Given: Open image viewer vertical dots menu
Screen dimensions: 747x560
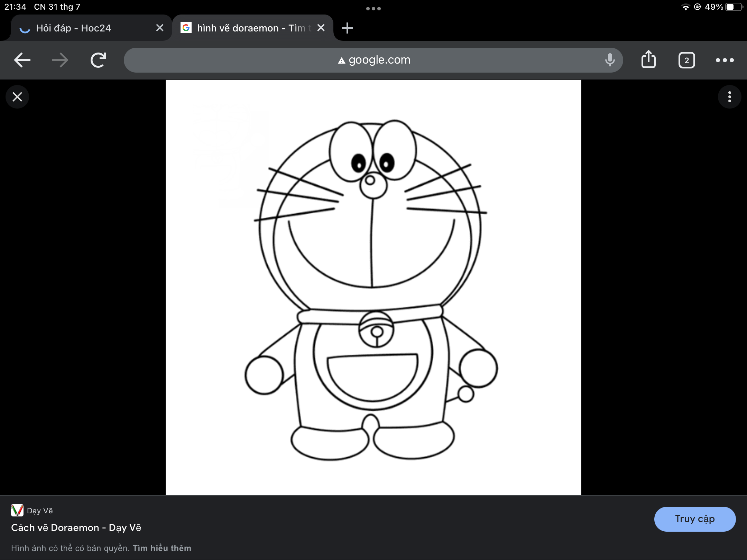Looking at the screenshot, I should 729,97.
